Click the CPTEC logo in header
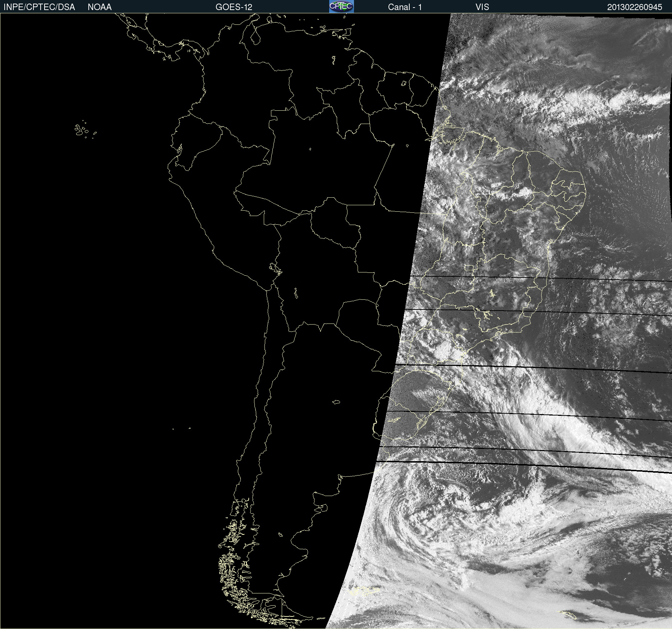The width and height of the screenshot is (672, 629). point(341,6)
